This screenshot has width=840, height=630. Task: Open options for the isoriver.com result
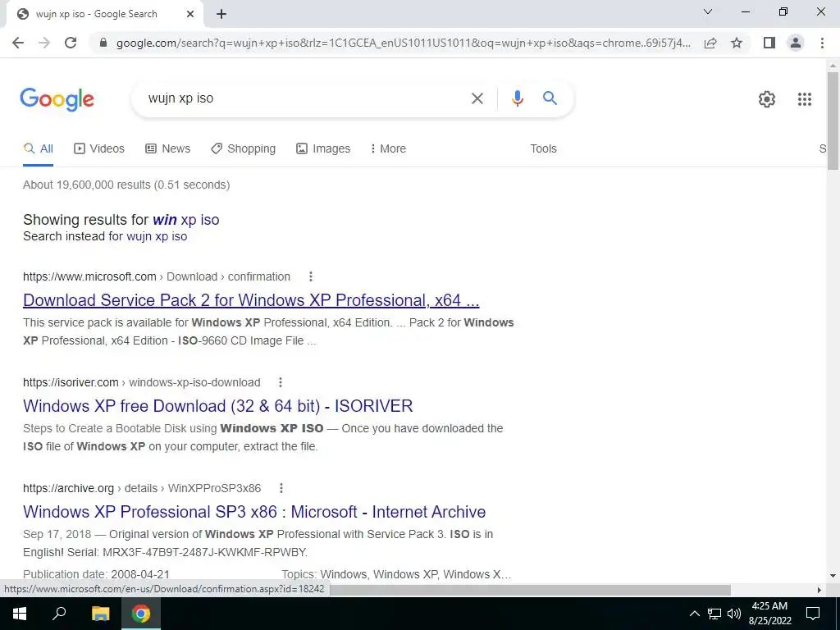(x=281, y=382)
